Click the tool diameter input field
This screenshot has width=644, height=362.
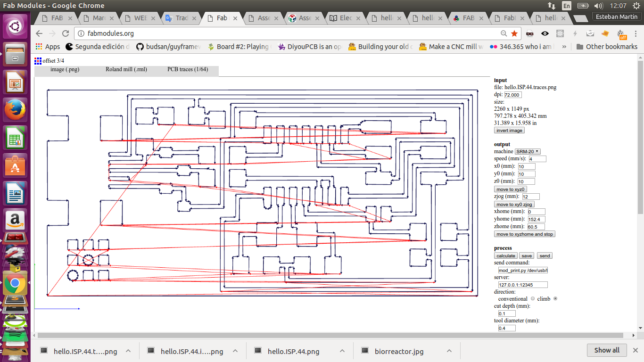point(507,328)
